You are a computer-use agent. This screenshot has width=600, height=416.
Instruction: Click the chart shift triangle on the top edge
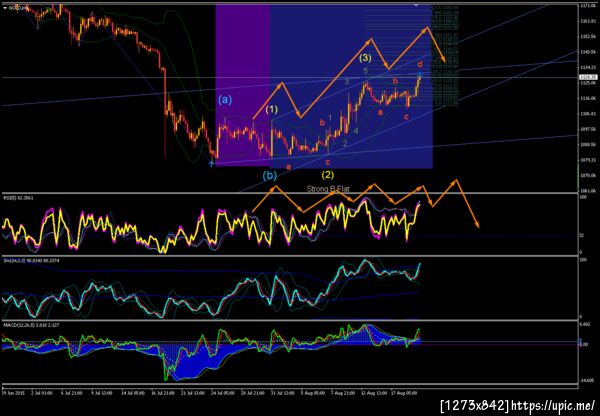click(x=417, y=5)
